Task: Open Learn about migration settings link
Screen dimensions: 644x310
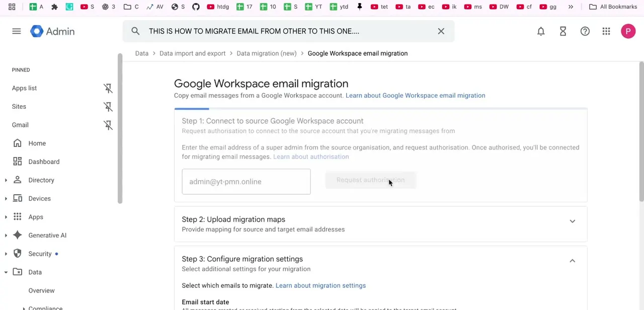Action: [320, 286]
